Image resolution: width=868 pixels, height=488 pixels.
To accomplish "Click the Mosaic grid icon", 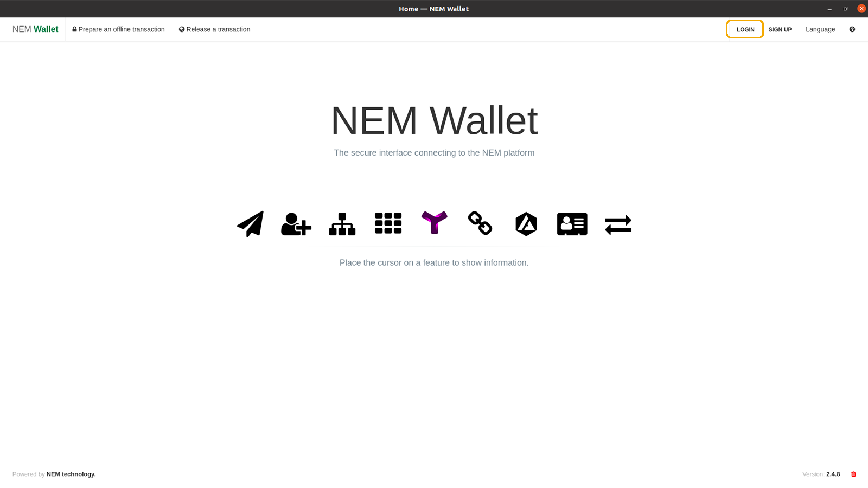I will click(388, 223).
